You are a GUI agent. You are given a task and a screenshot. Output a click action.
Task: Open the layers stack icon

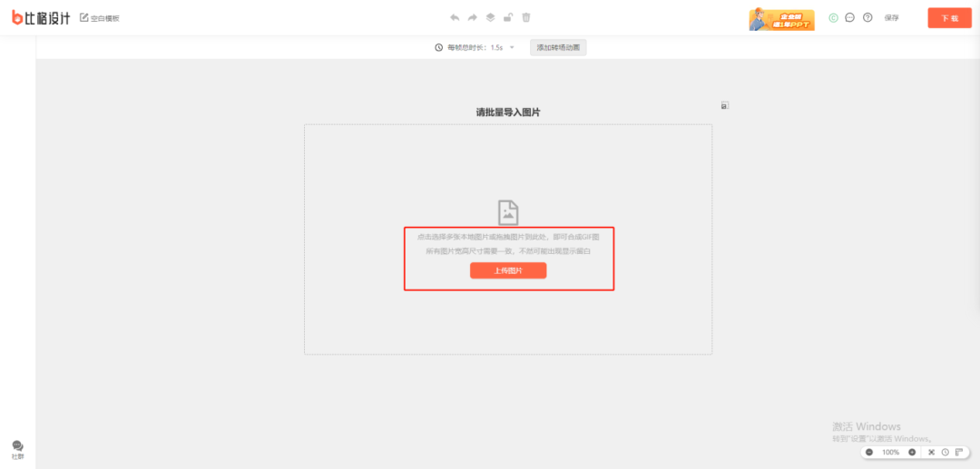click(x=490, y=17)
